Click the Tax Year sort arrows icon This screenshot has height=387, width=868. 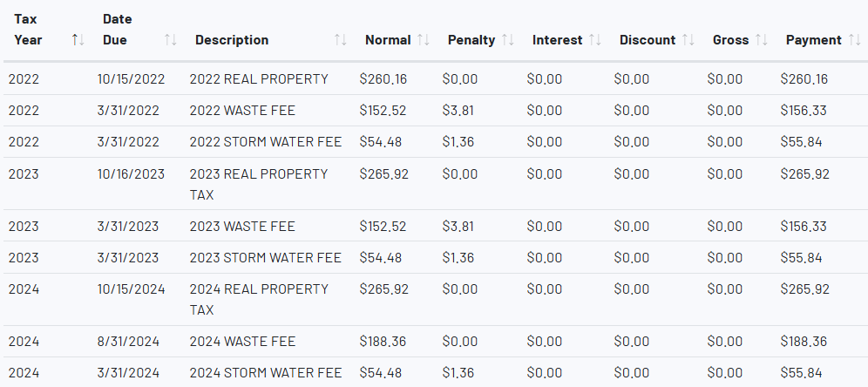[x=78, y=40]
